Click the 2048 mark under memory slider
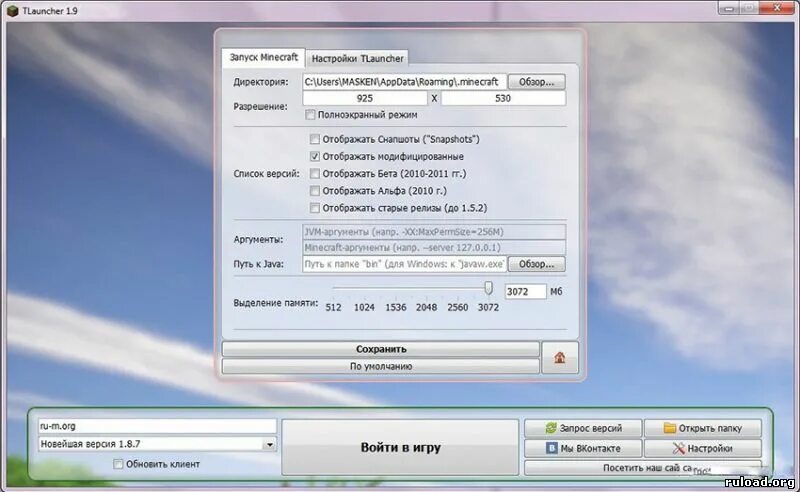The image size is (800, 492). pos(426,307)
